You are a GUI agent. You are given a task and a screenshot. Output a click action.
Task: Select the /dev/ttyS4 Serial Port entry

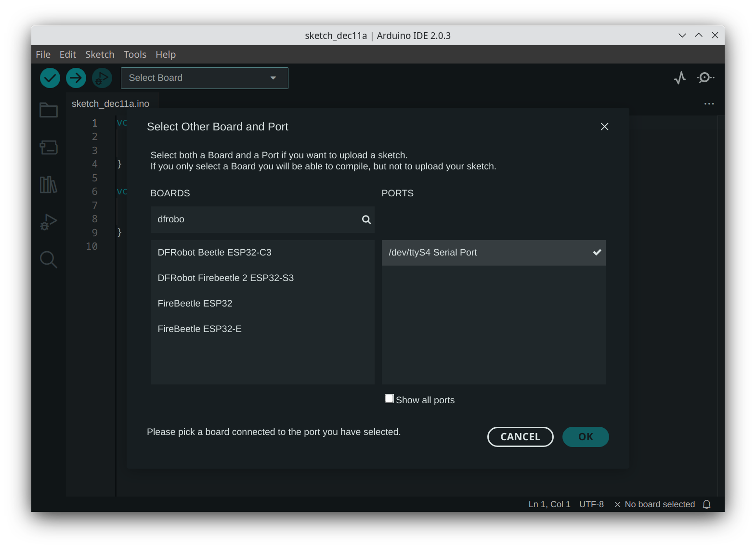pos(494,253)
